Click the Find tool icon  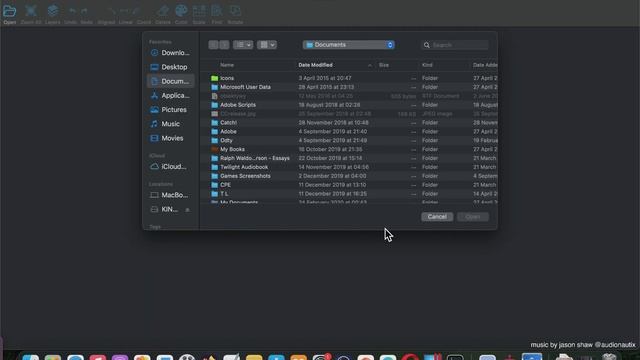click(217, 11)
